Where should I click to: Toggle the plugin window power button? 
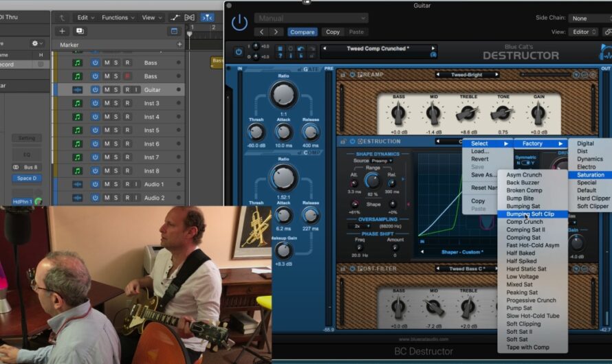coord(239,23)
